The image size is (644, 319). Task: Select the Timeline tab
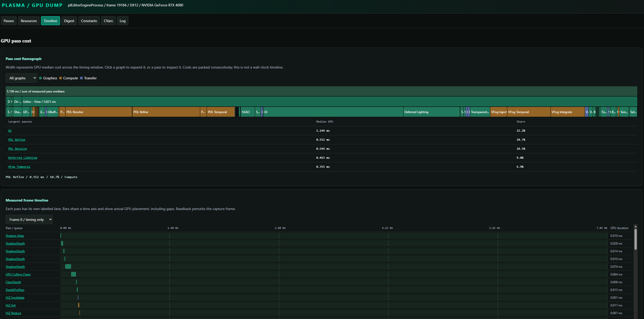point(50,21)
